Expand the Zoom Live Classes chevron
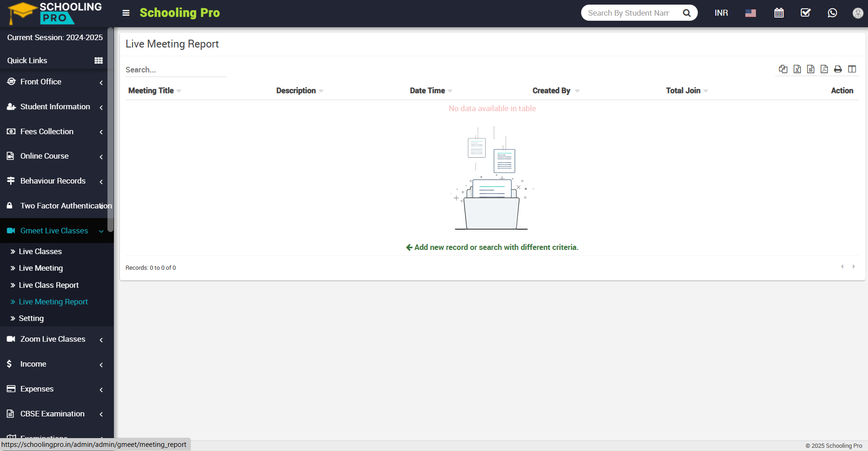The image size is (868, 451). pyautogui.click(x=101, y=340)
